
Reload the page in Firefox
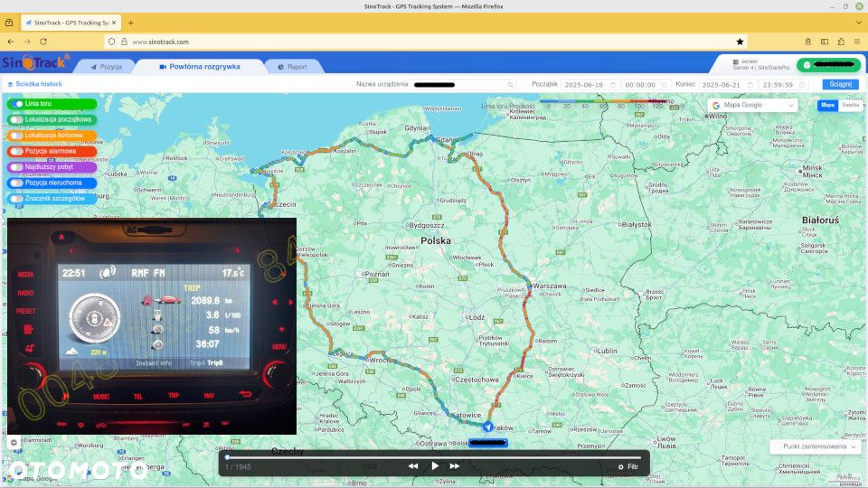pos(43,42)
